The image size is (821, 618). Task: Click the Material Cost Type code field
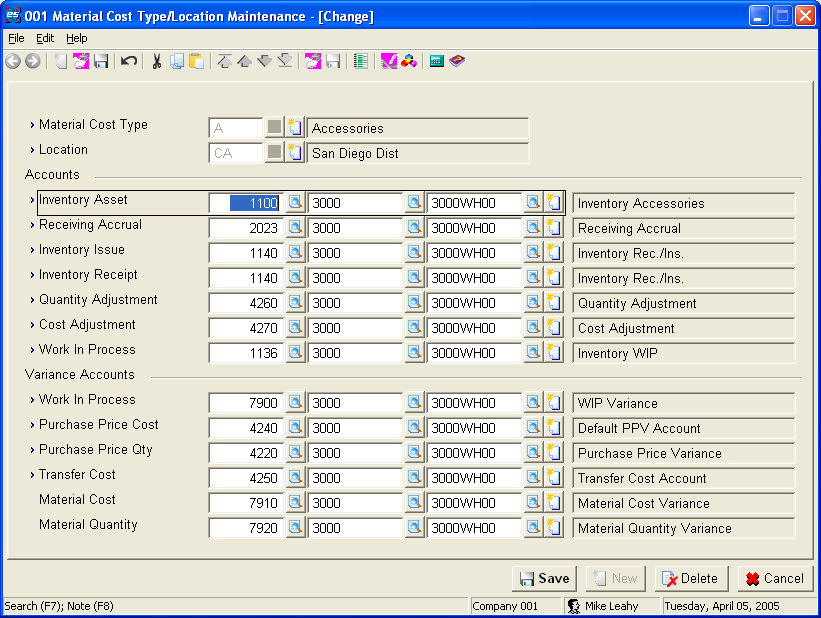coord(236,128)
